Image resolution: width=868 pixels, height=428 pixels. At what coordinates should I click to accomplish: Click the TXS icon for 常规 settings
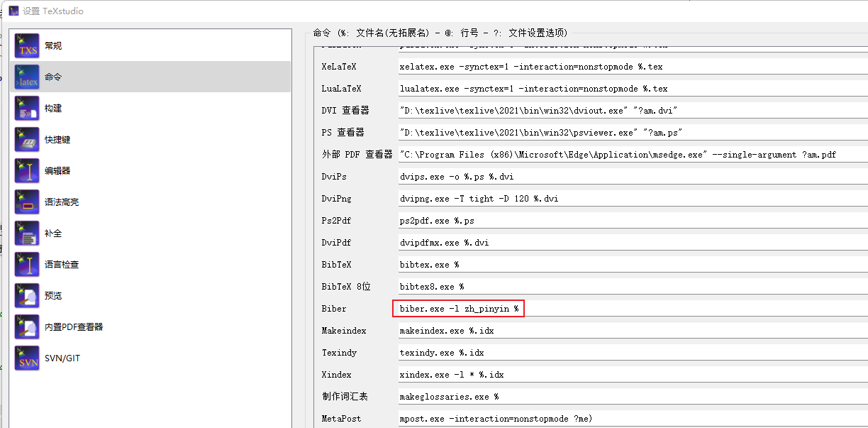click(28, 45)
